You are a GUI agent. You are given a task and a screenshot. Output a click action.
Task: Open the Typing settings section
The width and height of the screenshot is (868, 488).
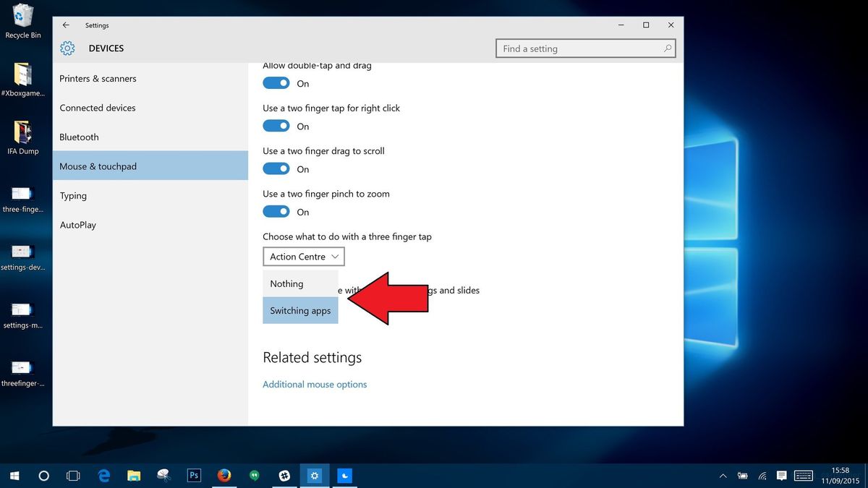pyautogui.click(x=73, y=195)
